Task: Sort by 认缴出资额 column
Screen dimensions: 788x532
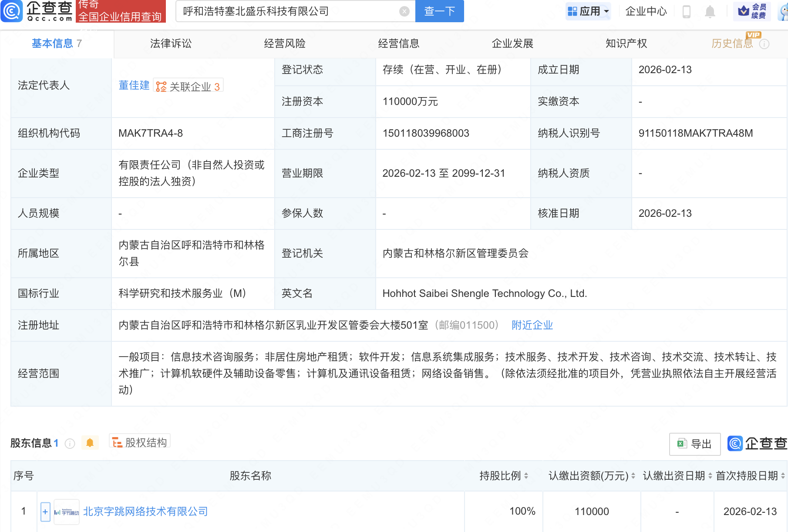Action: [633, 476]
